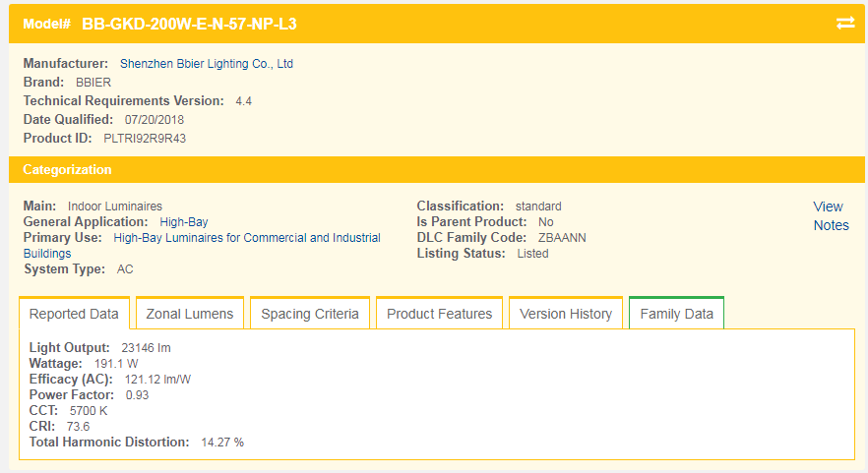The image size is (868, 473).
Task: Click the Categorization section header
Action: pyautogui.click(x=437, y=169)
